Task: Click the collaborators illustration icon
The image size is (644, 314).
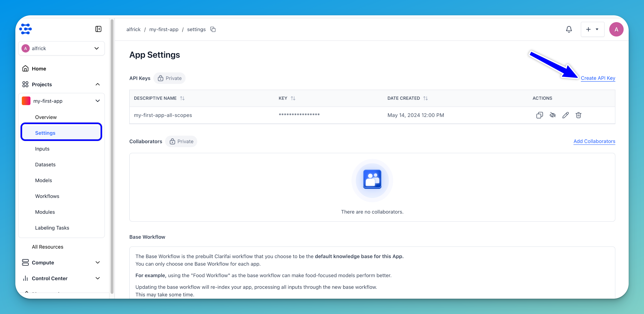Action: coord(372,179)
